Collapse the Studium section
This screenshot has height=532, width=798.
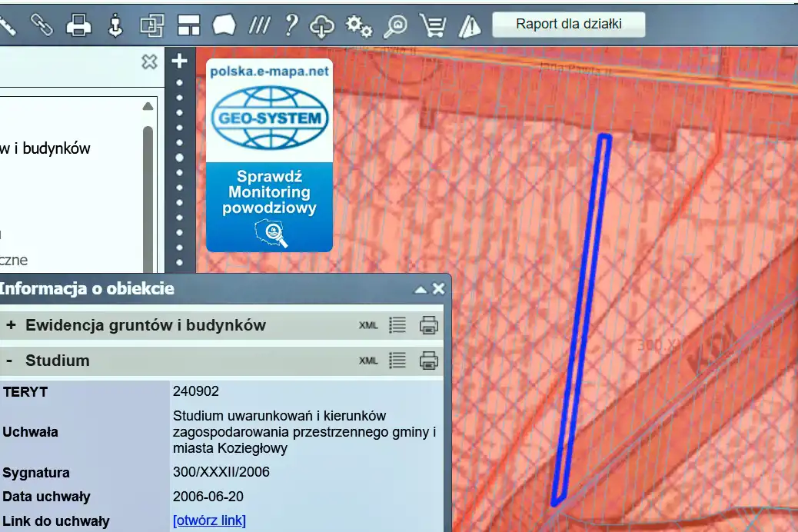pyautogui.click(x=10, y=361)
